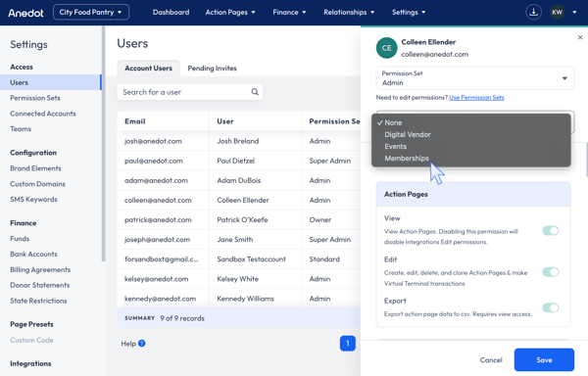The width and height of the screenshot is (588, 376).
Task: Switch to Account Users tab
Action: (x=149, y=69)
